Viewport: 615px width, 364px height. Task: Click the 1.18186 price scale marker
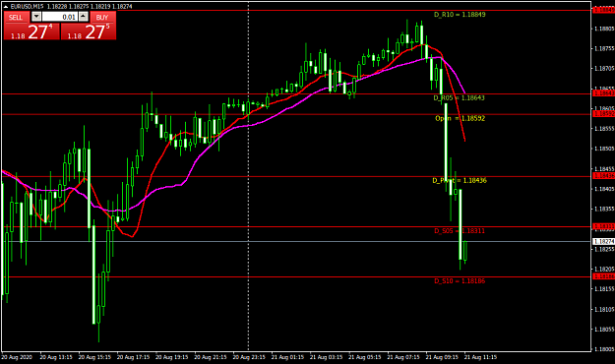click(x=603, y=276)
